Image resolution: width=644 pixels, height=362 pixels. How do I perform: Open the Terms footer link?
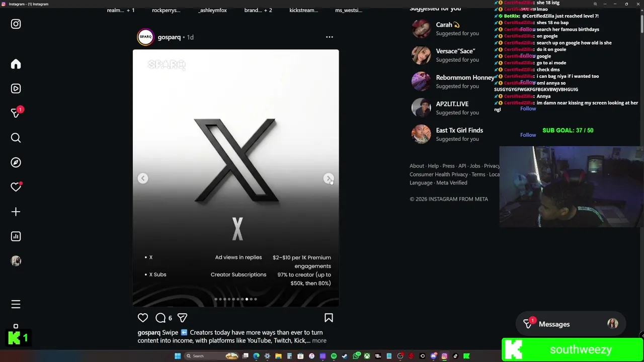[478, 174]
